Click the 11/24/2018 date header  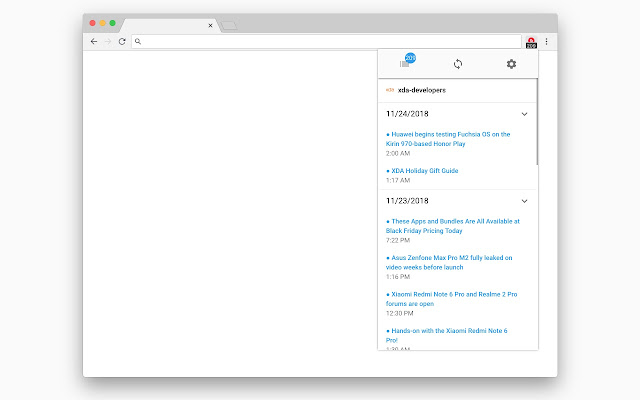407,114
